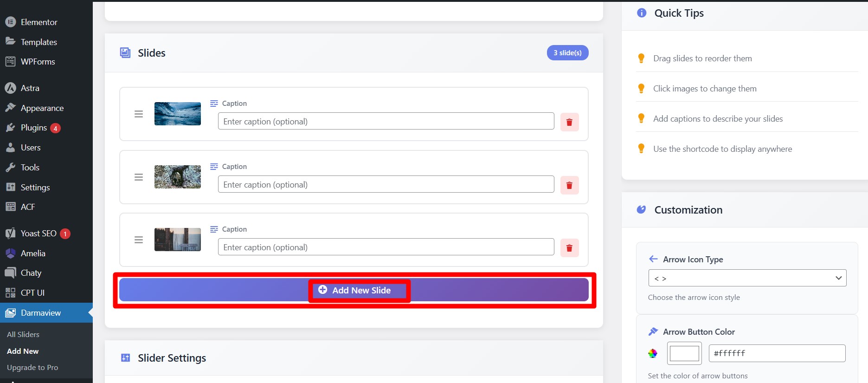Change the ocean wave slide thumbnail
Viewport: 868px width, 383px height.
click(178, 114)
